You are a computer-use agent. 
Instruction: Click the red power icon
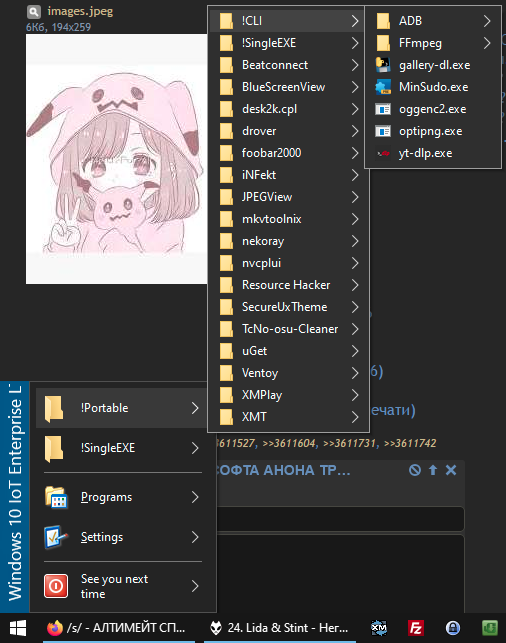click(56, 586)
